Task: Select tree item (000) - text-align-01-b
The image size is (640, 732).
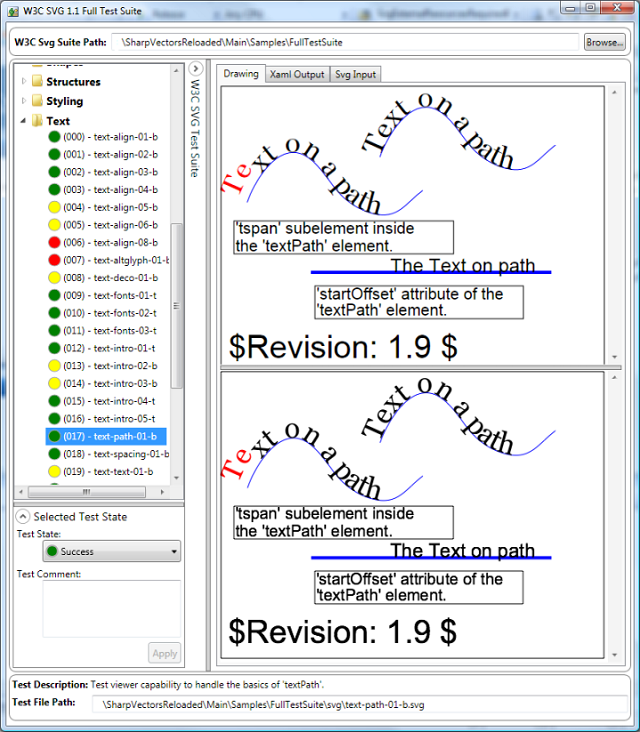Action: coord(111,137)
